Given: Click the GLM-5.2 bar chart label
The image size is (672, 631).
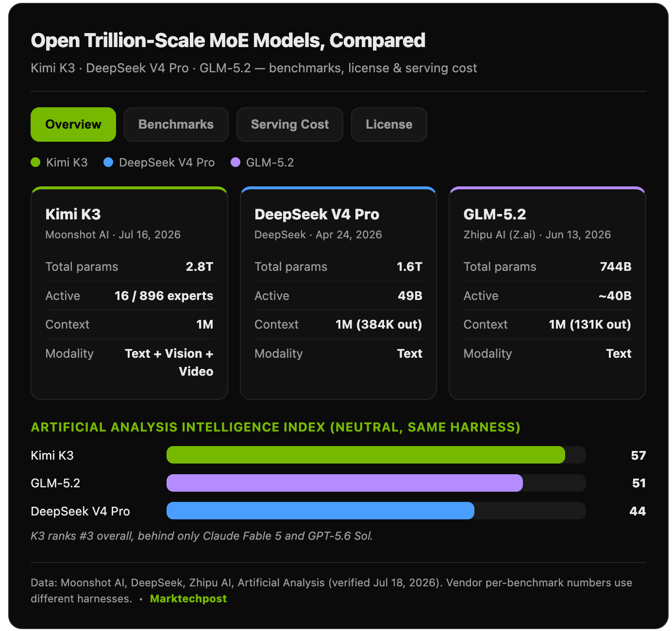Looking at the screenshot, I should (55, 483).
